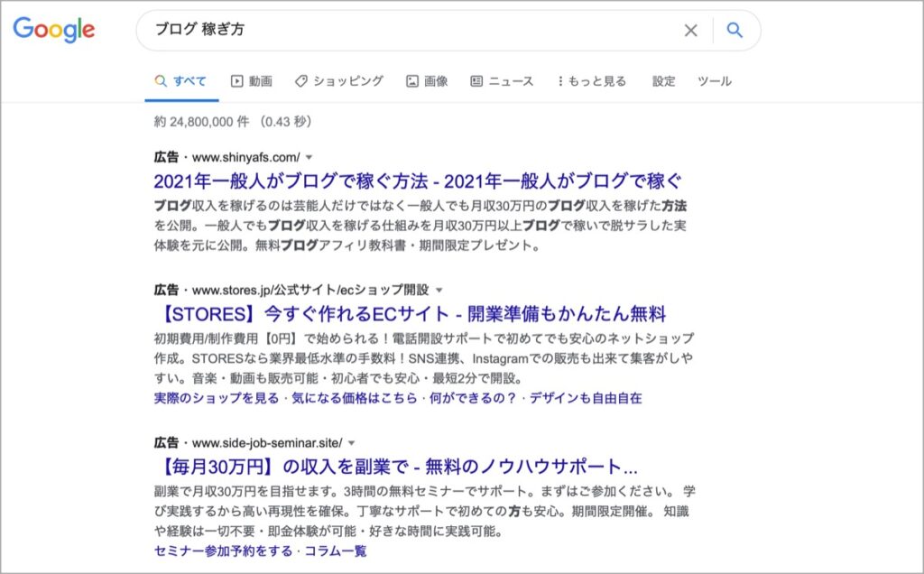Viewport: 924px width, 574px height.
Task: Click the コラム一覧 sitelink
Action: tap(336, 551)
